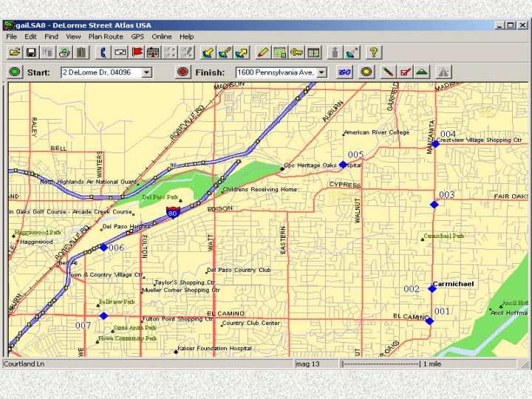Click the satellite dish GPS icon
The height and width of the screenshot is (399, 532).
(352, 52)
